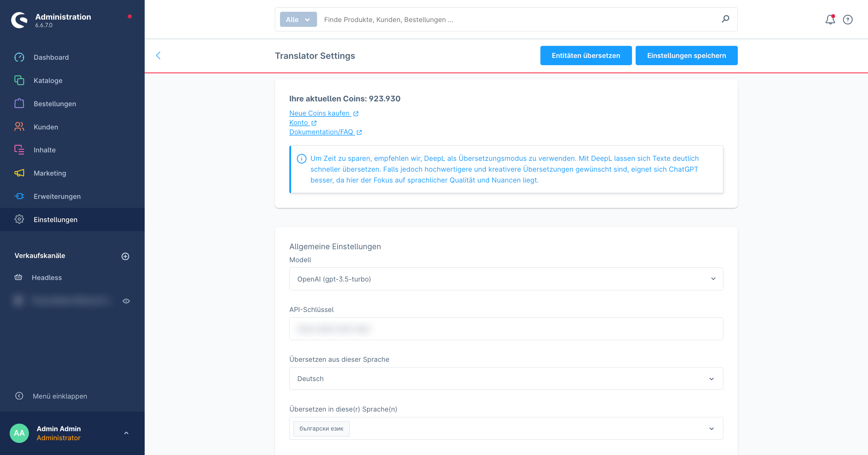Image resolution: width=868 pixels, height=455 pixels.
Task: Click the notification bell icon
Action: 830,20
